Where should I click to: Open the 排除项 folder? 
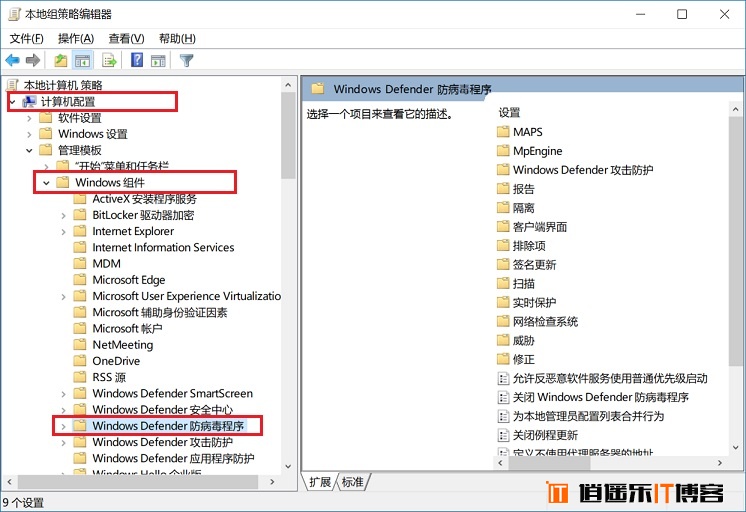coord(521,246)
